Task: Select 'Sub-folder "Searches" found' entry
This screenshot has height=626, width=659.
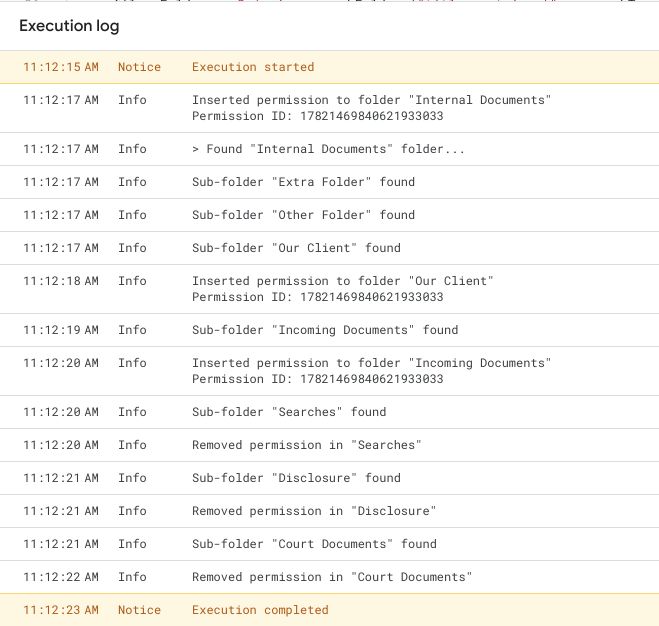Action: 289,412
